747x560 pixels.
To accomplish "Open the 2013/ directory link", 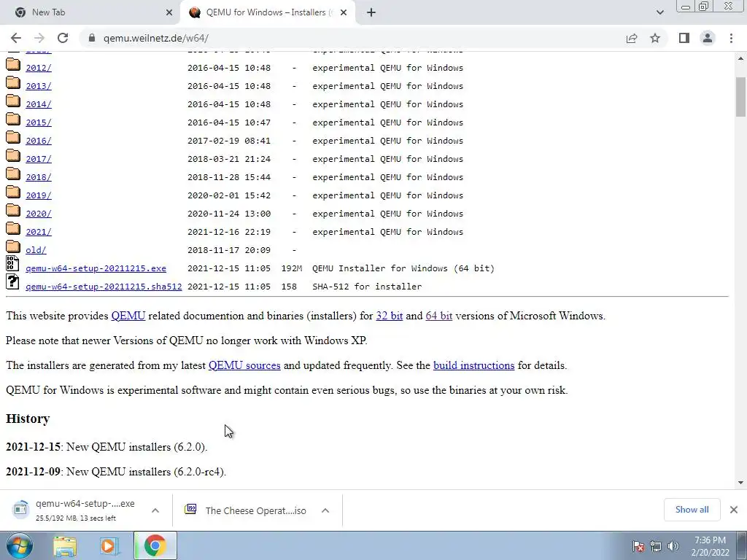I will (39, 86).
